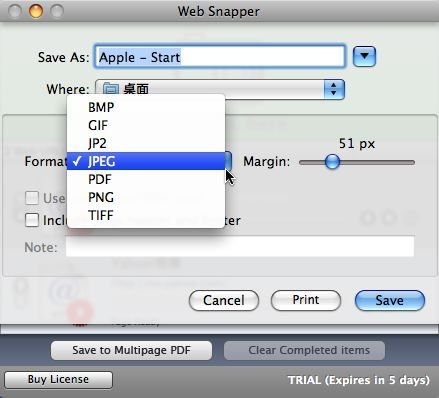Adjust the Margin slider knob
Screen dimensions: 439x398
point(332,162)
